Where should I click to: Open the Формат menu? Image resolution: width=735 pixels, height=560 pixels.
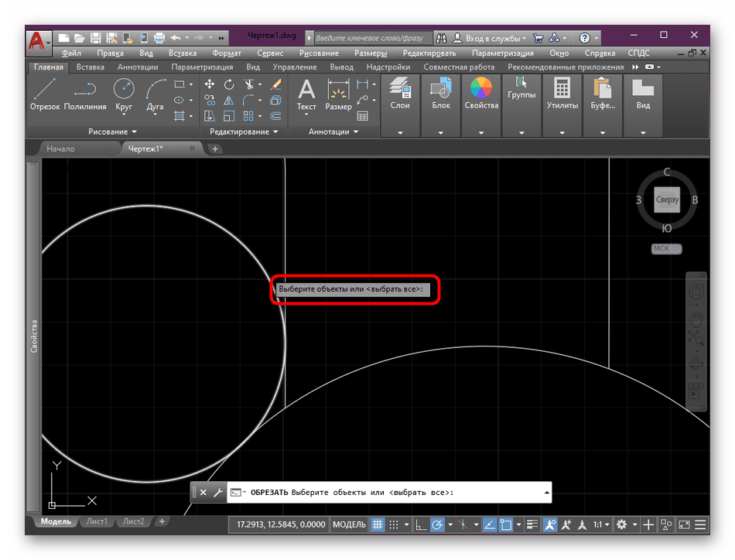[x=227, y=53]
